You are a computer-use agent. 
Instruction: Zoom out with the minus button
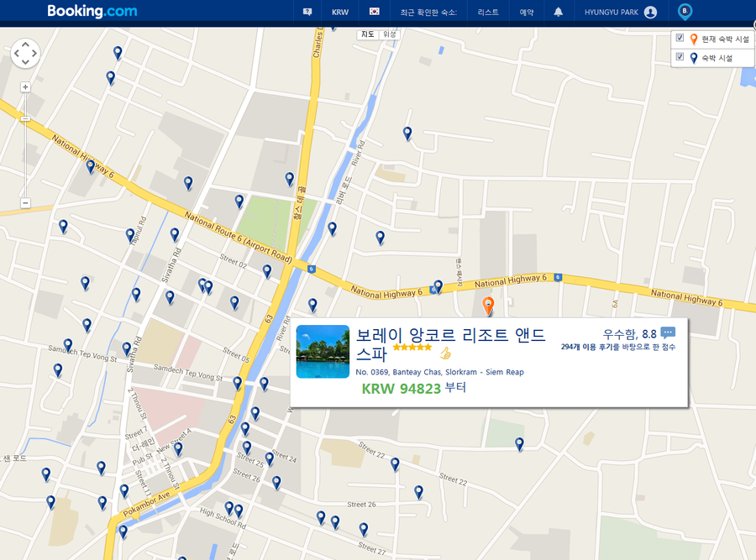(x=25, y=203)
